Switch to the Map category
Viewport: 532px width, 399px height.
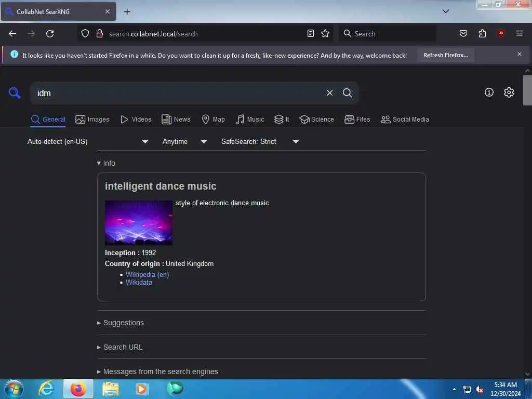(213, 119)
